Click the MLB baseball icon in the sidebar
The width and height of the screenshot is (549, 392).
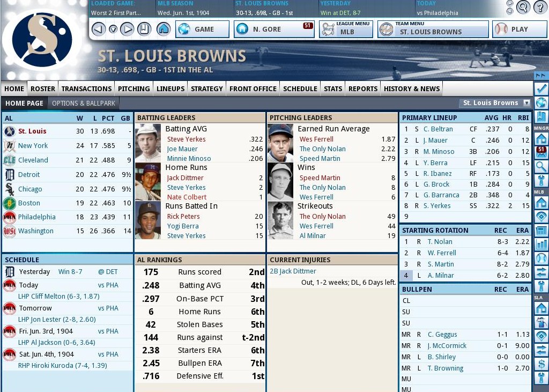(x=541, y=258)
